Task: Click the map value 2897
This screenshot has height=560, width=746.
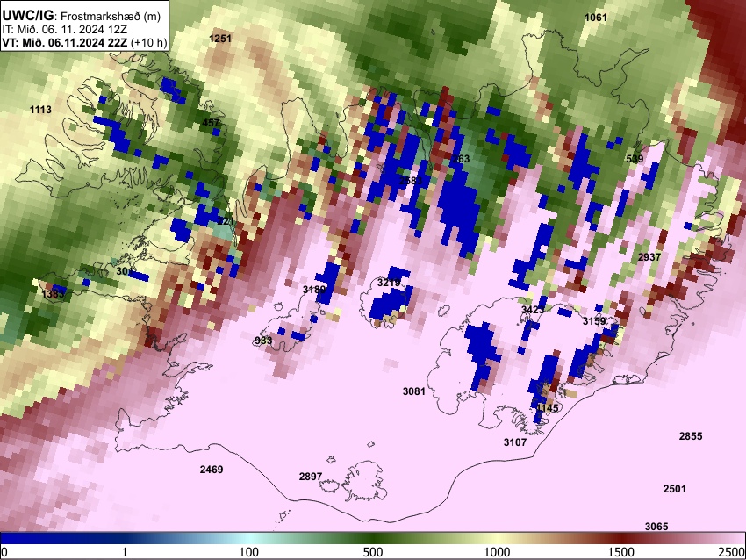Action: [311, 477]
